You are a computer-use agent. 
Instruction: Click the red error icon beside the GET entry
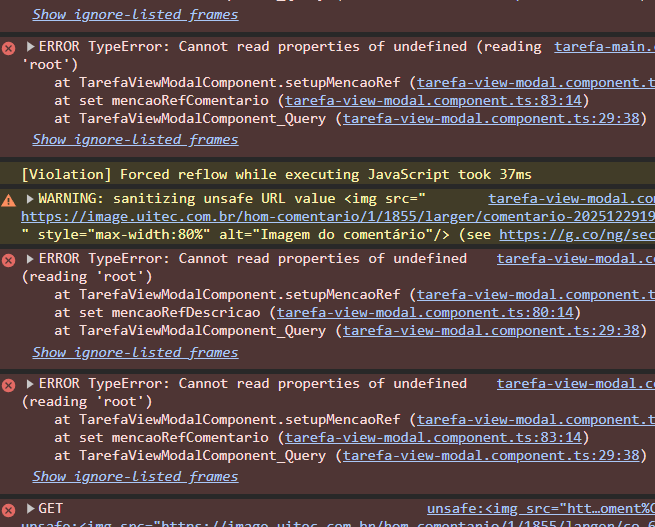coord(9,509)
